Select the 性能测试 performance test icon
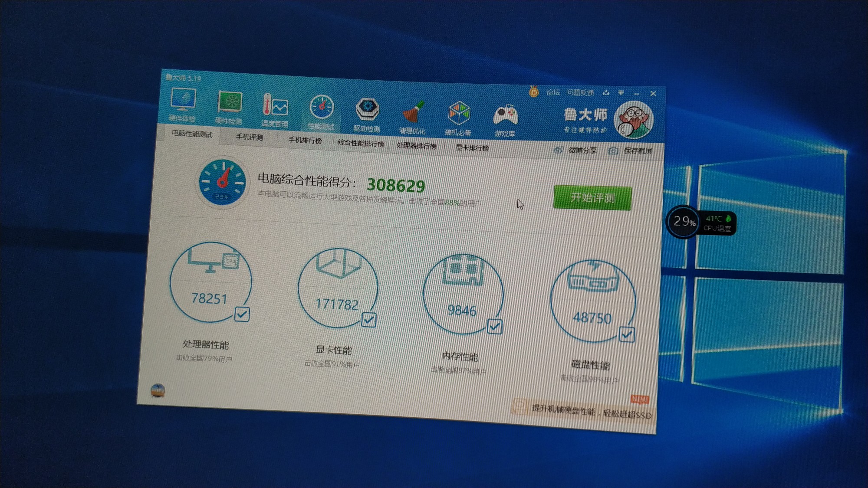 click(x=321, y=113)
